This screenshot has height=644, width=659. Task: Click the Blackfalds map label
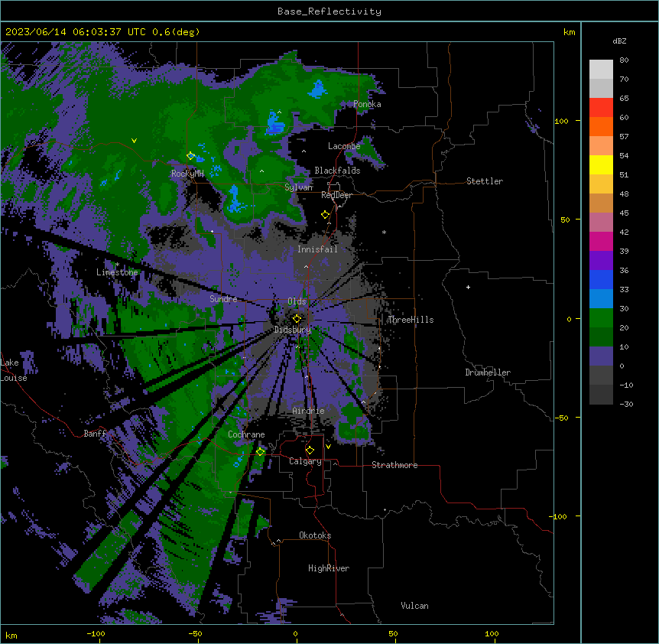click(337, 171)
